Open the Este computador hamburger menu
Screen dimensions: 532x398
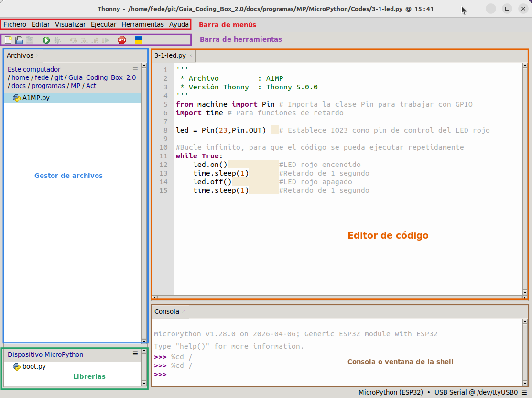click(135, 68)
